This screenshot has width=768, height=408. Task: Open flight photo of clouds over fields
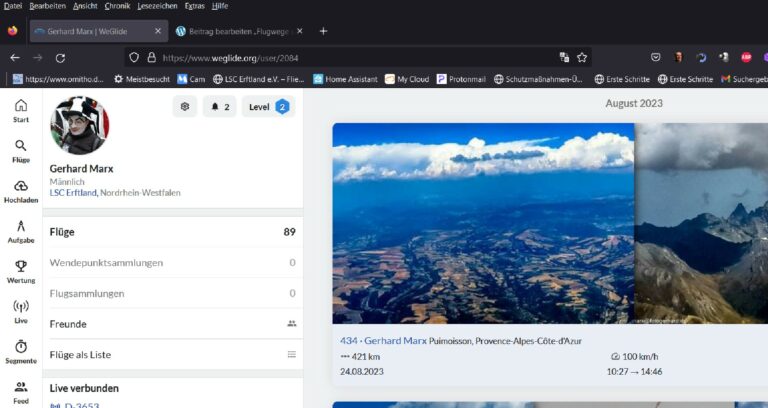coord(483,223)
